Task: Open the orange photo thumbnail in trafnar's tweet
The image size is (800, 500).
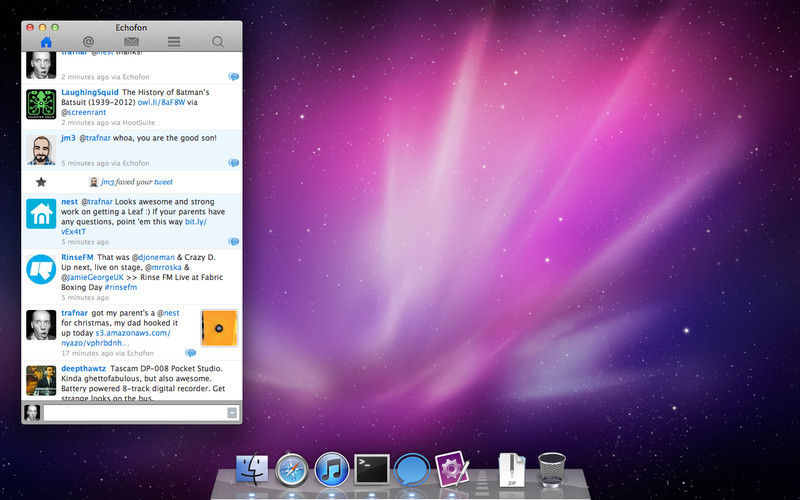Action: (219, 328)
